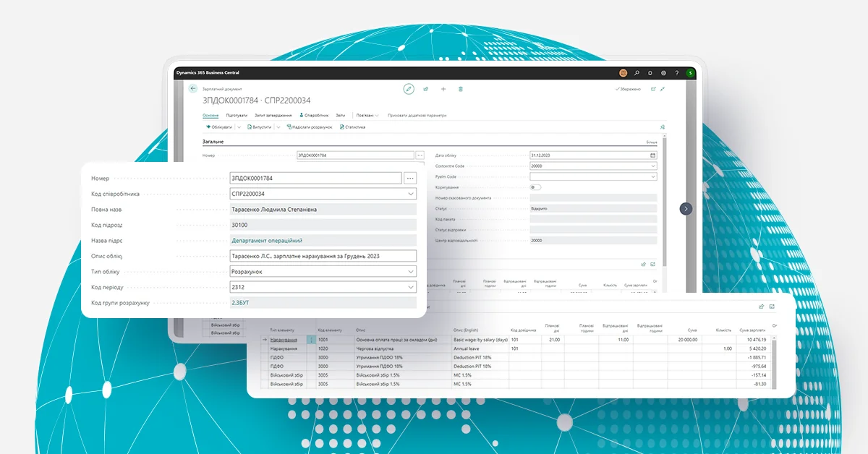This screenshot has width=868, height=454.
Task: Click the Статистика action button
Action: coord(352,127)
